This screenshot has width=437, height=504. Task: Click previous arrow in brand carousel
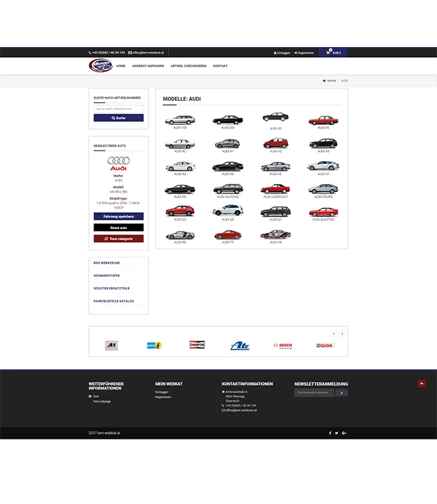[333, 333]
